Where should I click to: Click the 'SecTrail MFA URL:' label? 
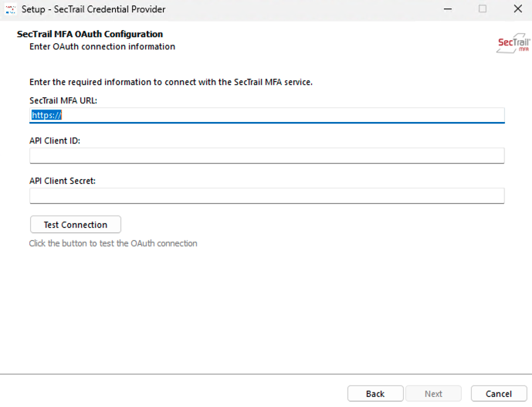click(x=63, y=100)
